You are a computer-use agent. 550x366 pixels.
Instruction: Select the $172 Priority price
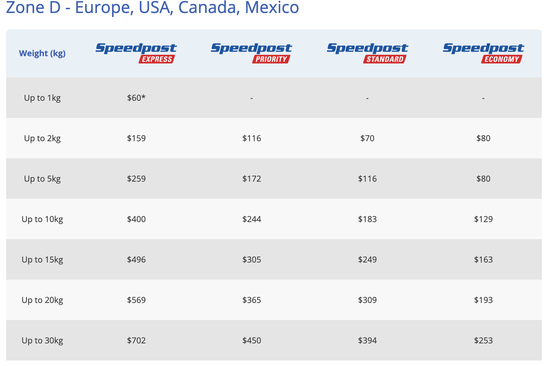pos(251,179)
